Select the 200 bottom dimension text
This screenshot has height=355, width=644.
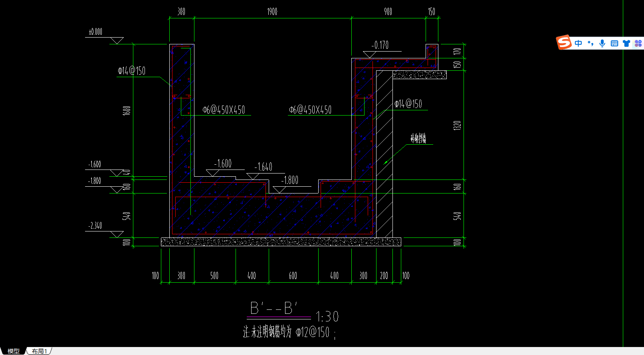(384, 276)
